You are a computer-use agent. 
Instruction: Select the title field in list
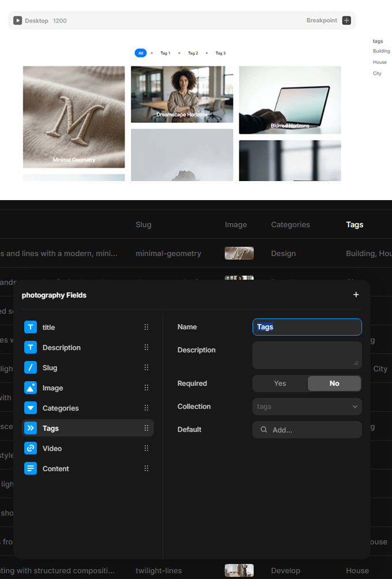(49, 328)
